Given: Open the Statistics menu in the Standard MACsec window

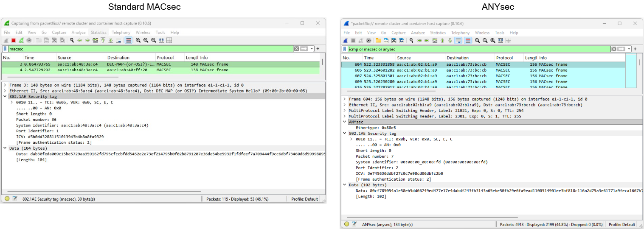Looking at the screenshot, I should [98, 32].
